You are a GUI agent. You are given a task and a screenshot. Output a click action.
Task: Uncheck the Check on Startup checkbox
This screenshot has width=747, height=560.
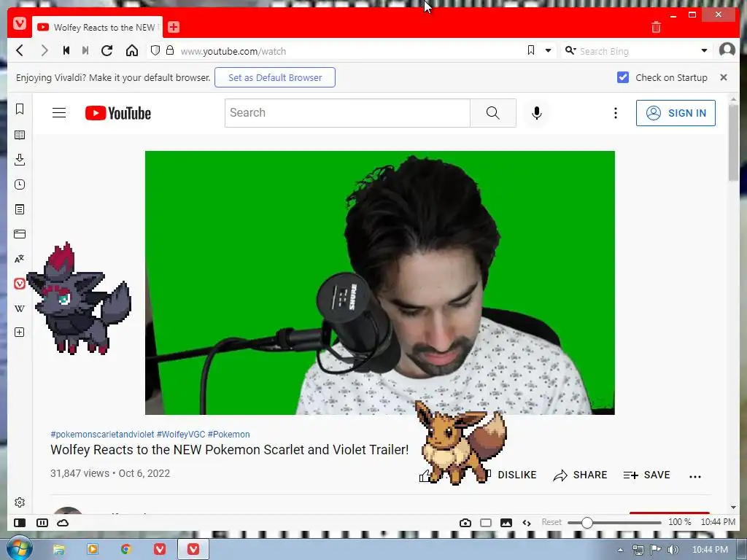point(623,77)
